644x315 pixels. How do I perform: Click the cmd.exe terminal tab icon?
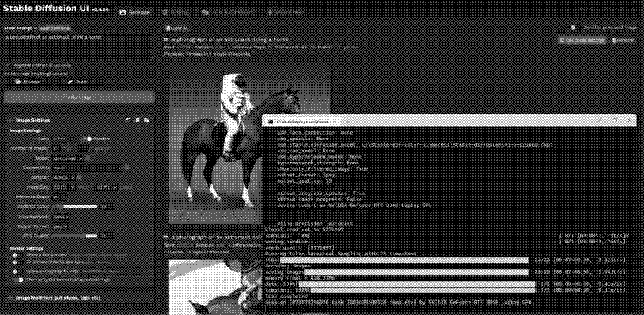click(x=270, y=122)
